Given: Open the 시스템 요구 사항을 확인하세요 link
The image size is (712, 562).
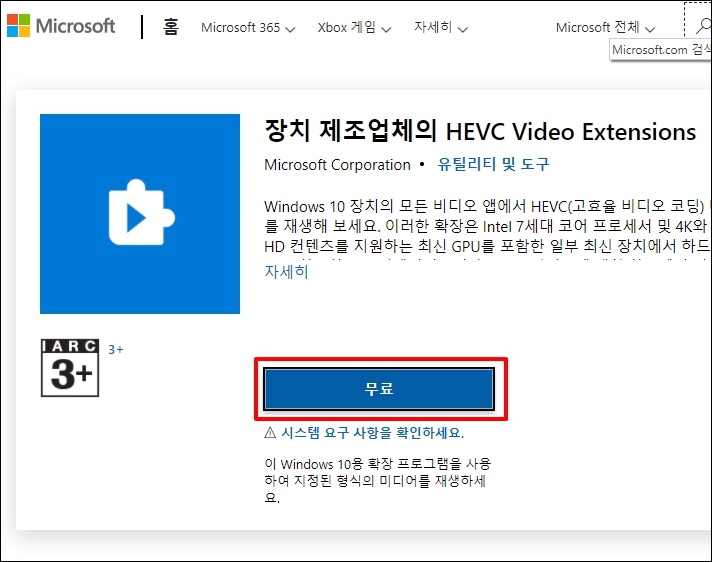Looking at the screenshot, I should point(372,433).
